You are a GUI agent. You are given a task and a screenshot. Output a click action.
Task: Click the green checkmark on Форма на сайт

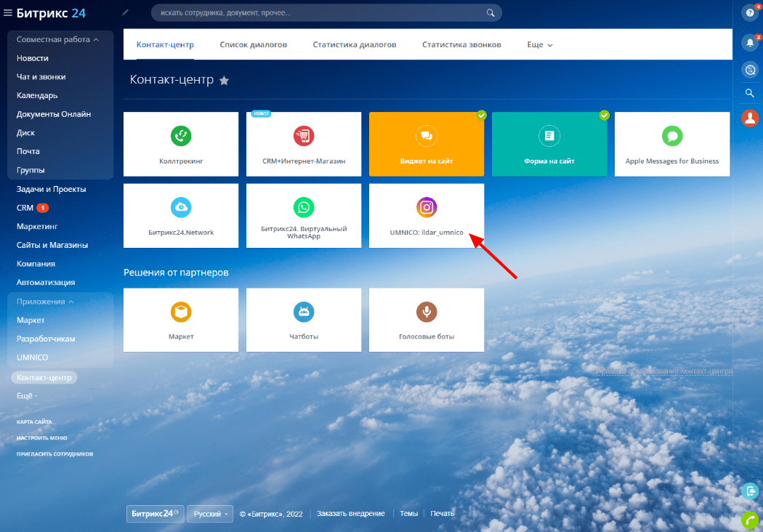(604, 115)
